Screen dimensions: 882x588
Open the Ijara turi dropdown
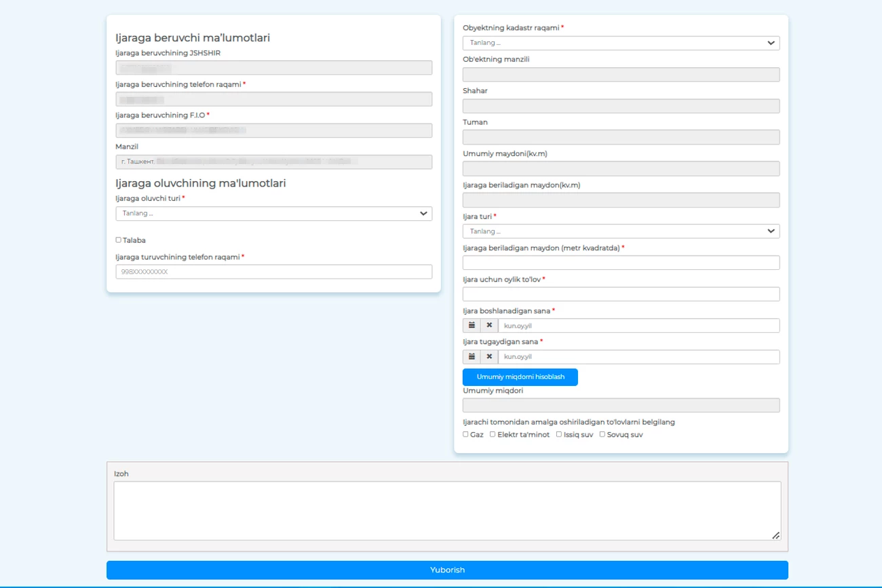[x=621, y=231]
